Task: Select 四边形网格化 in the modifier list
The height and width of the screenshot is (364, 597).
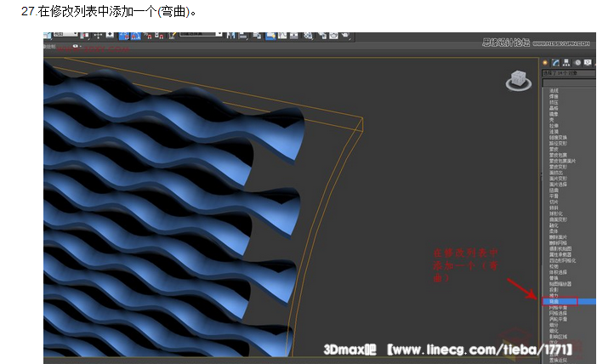Action: (562, 260)
